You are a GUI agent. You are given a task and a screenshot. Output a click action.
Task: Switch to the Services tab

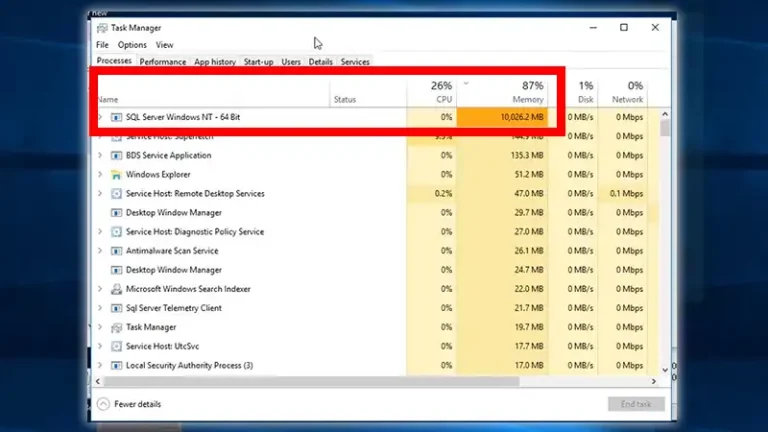[355, 62]
